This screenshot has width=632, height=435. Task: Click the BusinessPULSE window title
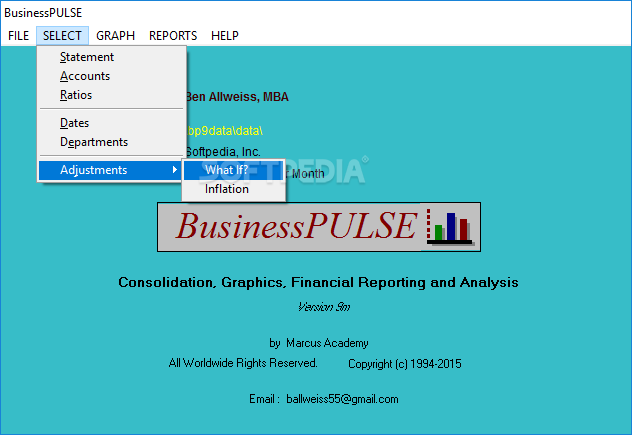43,13
